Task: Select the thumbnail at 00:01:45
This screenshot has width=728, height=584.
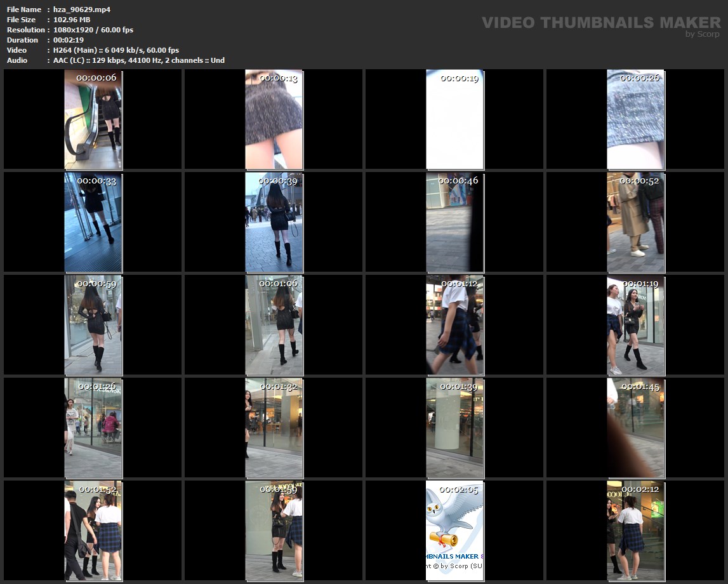Action: [635, 428]
